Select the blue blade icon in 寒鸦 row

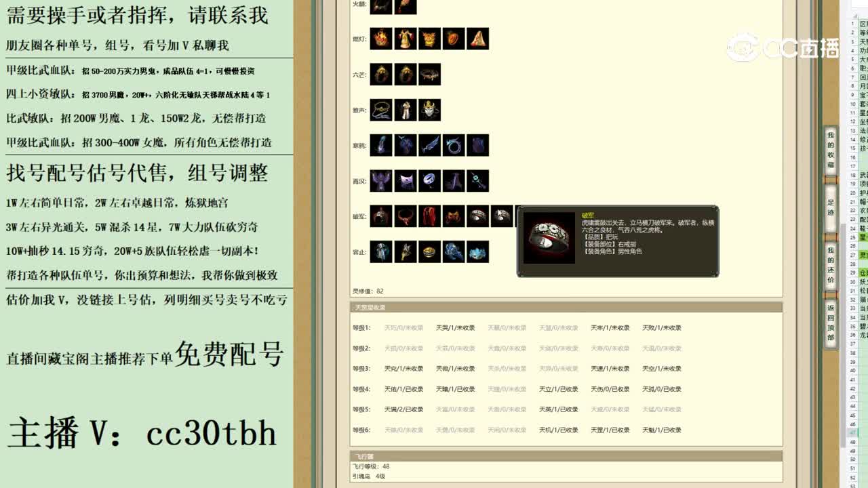tap(429, 145)
